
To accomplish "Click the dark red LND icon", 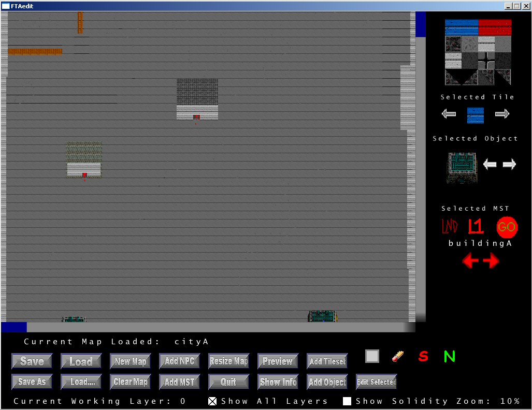I will point(449,227).
